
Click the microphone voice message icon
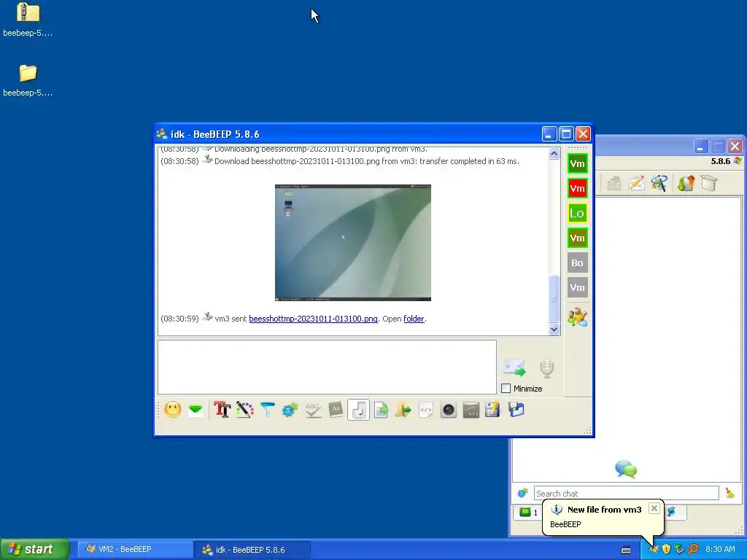click(x=547, y=368)
